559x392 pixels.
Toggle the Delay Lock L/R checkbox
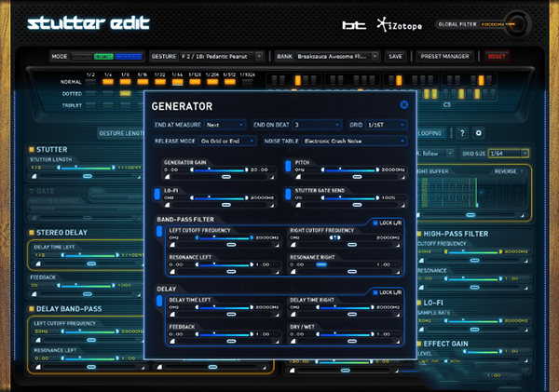(x=375, y=291)
